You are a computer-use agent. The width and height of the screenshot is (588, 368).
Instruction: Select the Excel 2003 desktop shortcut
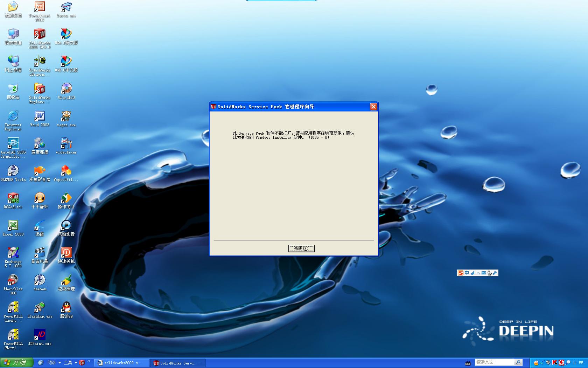coord(13,228)
